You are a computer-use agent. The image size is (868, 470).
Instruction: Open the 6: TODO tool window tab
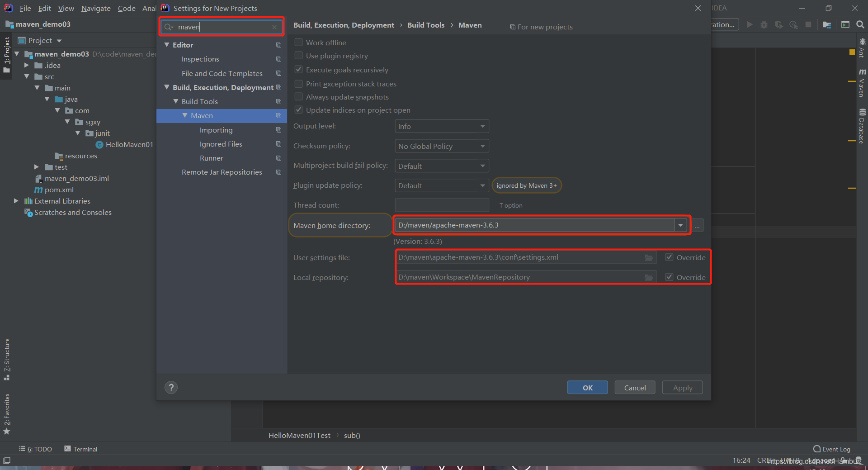[36, 449]
